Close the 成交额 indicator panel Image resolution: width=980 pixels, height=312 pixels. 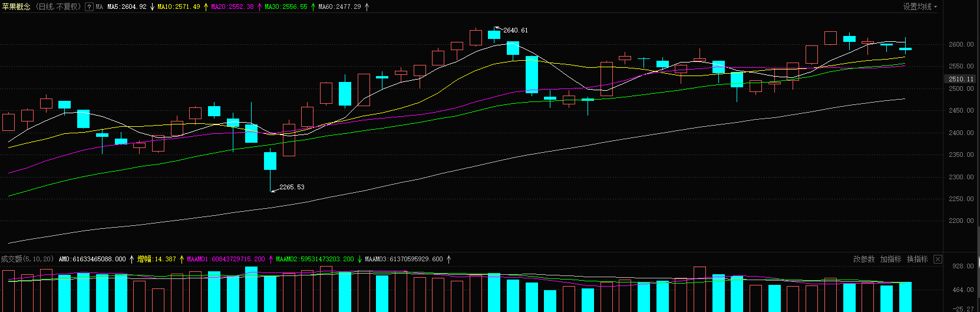pyautogui.click(x=938, y=260)
